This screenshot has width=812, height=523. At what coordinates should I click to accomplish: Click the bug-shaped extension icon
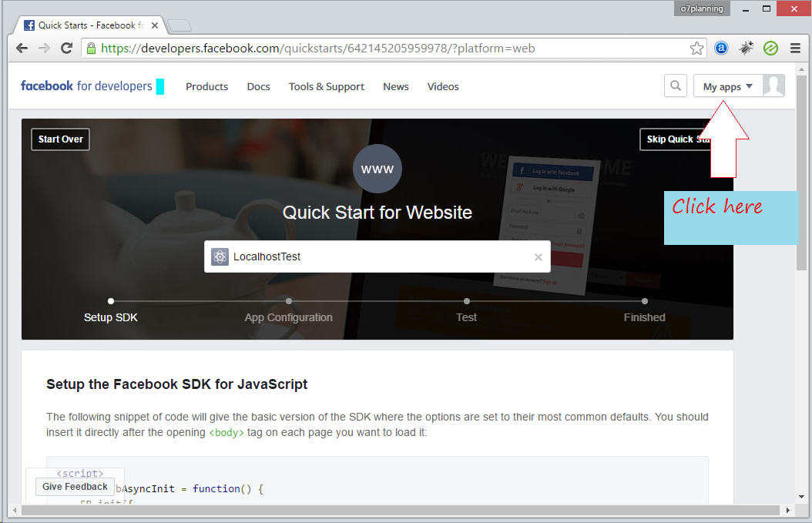746,49
